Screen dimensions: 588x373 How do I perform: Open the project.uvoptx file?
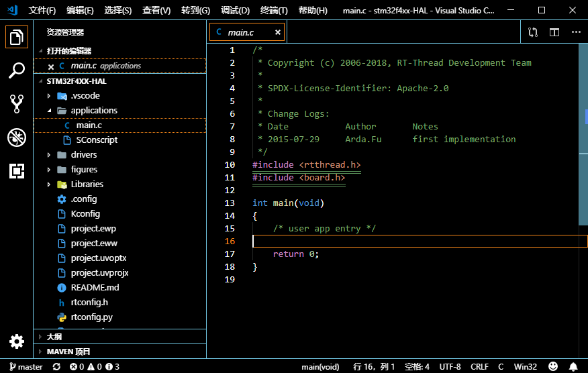(120, 258)
